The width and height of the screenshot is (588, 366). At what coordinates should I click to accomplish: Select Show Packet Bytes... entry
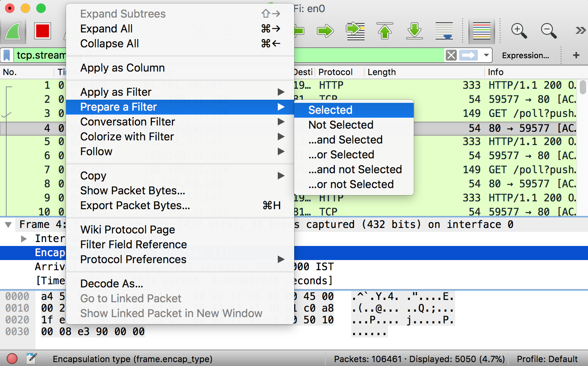click(x=180, y=191)
